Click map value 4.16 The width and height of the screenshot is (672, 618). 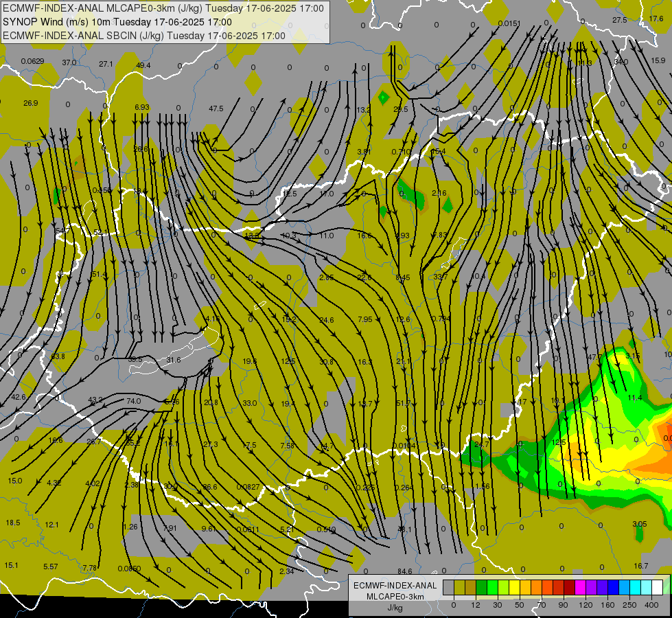pos(213,319)
